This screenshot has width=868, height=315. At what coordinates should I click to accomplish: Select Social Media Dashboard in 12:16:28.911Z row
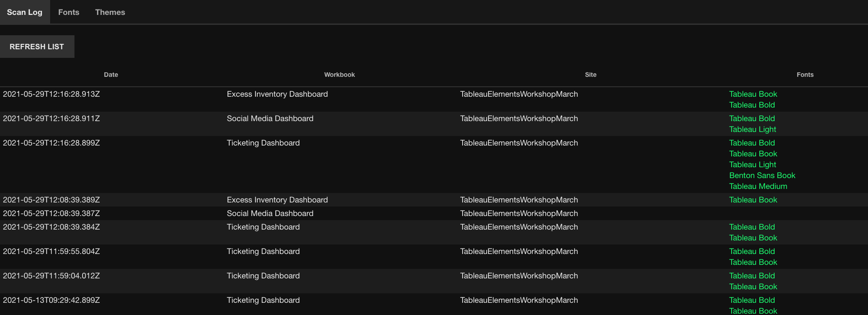(x=270, y=118)
